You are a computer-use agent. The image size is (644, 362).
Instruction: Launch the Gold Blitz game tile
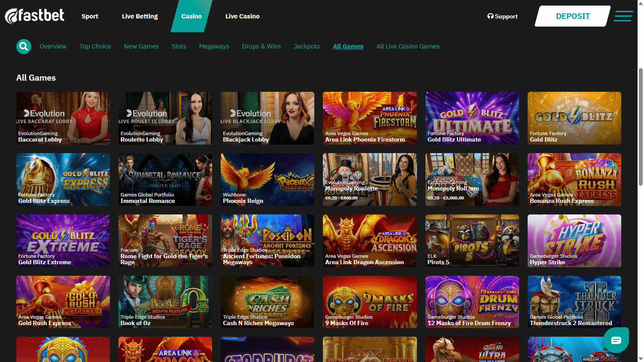pyautogui.click(x=574, y=118)
